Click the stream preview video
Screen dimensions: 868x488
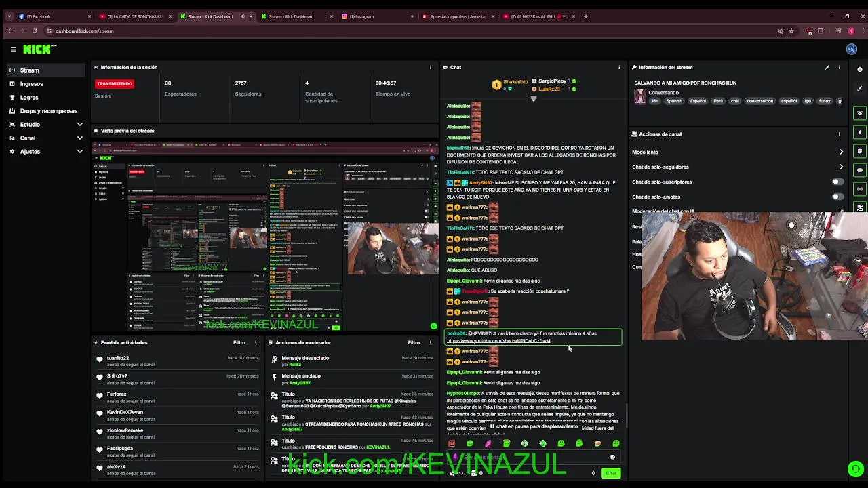coord(265,236)
